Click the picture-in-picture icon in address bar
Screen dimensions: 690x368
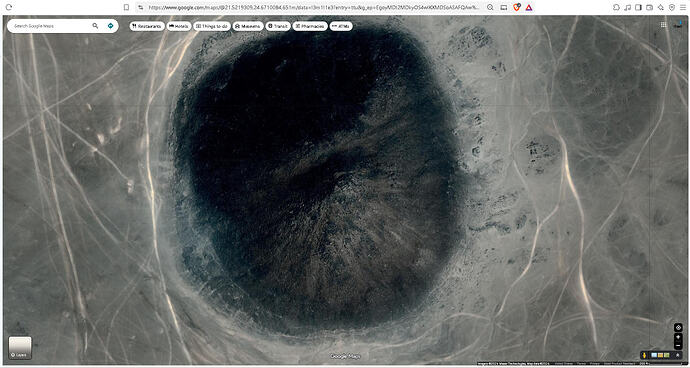[504, 7]
